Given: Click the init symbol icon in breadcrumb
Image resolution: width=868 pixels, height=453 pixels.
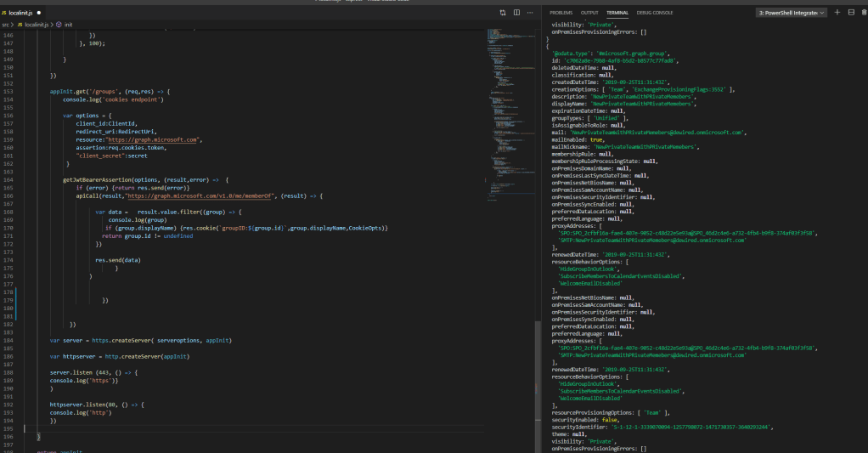Looking at the screenshot, I should 60,25.
